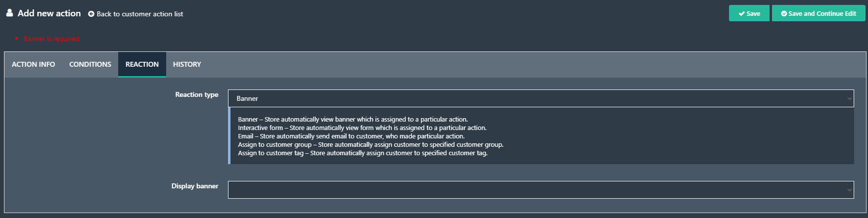Go to the History tab
Screen dimensions: 868x218
click(187, 64)
